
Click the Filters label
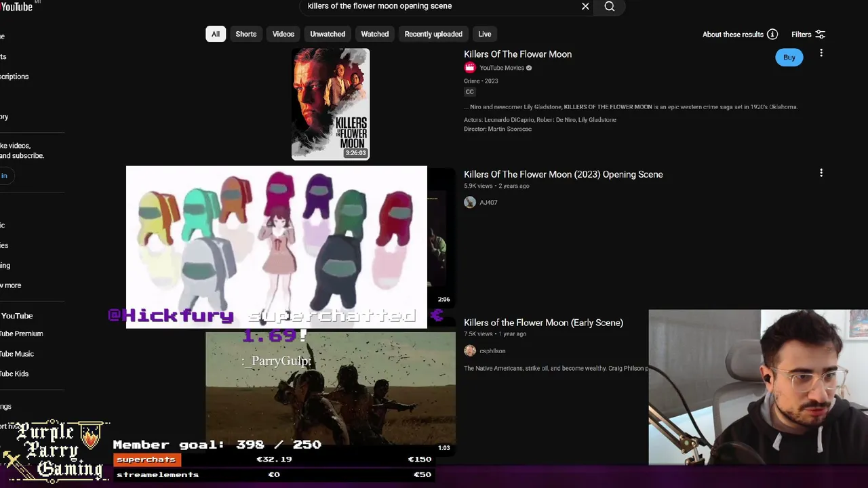pyautogui.click(x=802, y=35)
